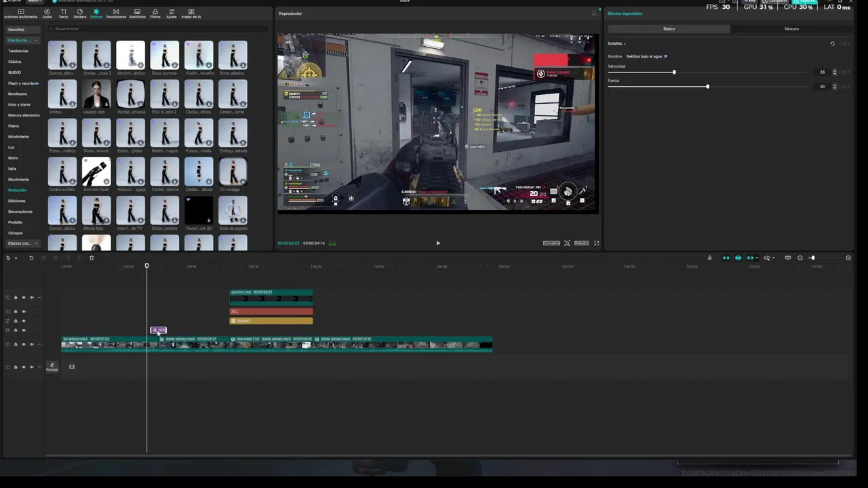868x488 pixels.
Task: Pick the Lavado rojo effect thumbnail
Action: coord(96,94)
